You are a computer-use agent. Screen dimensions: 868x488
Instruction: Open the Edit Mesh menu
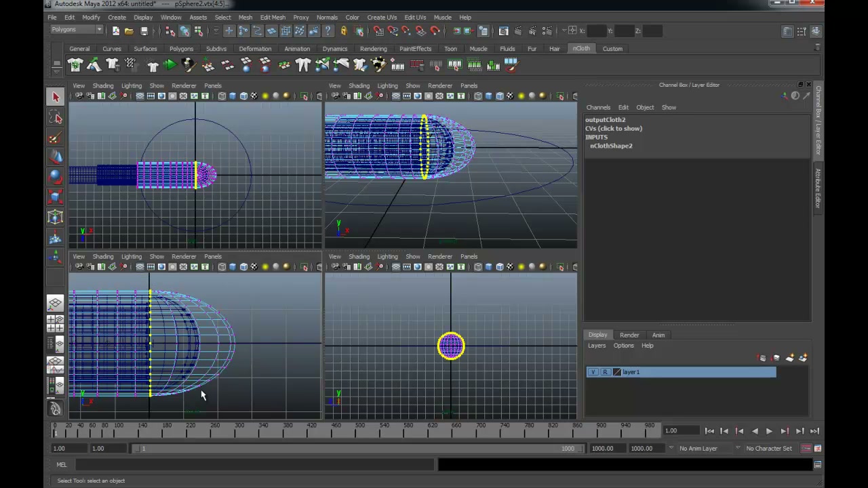coord(273,18)
